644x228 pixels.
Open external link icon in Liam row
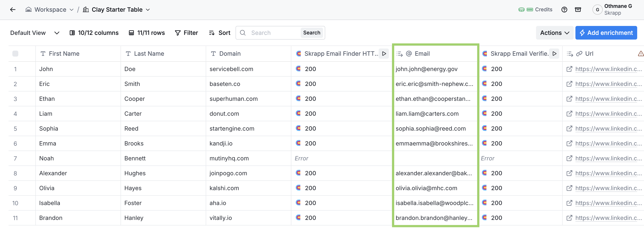pyautogui.click(x=569, y=114)
